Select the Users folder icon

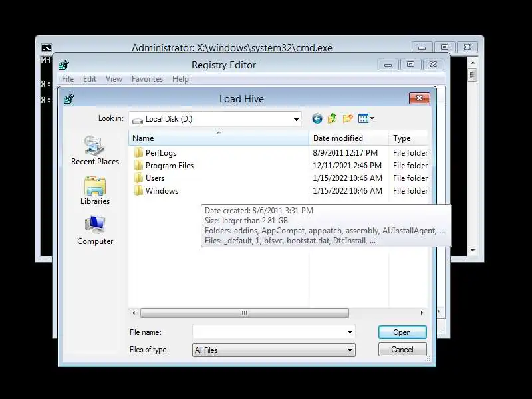(x=138, y=178)
